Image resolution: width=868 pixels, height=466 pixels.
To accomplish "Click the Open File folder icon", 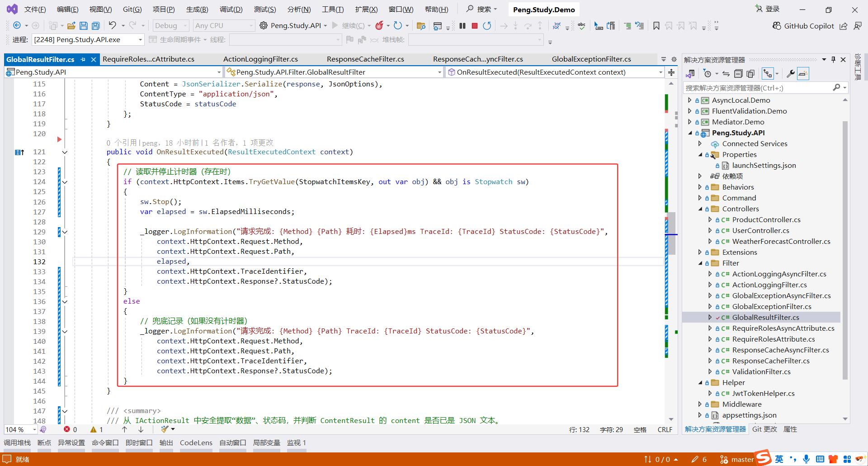I will tap(71, 26).
